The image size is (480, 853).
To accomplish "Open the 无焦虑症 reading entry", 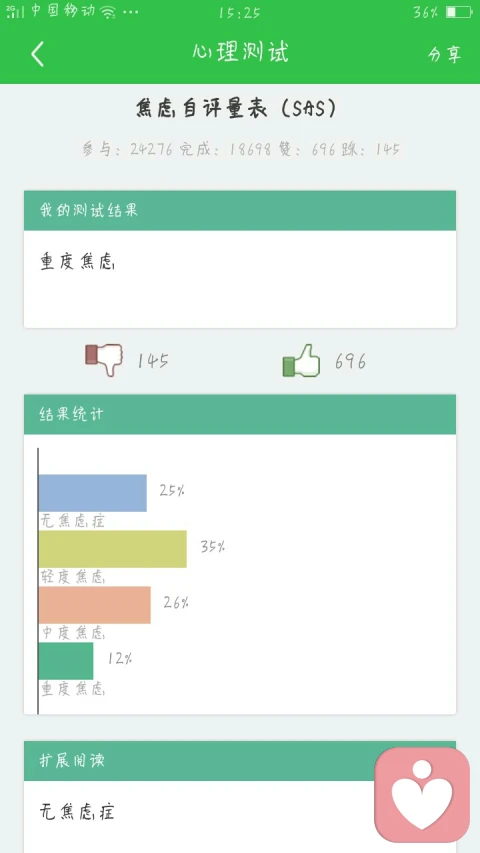I will (77, 812).
